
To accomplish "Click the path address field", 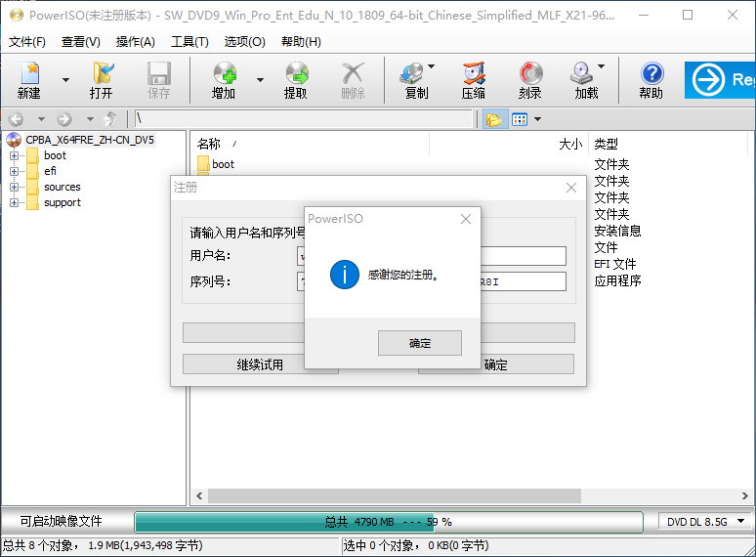I will pos(303,118).
